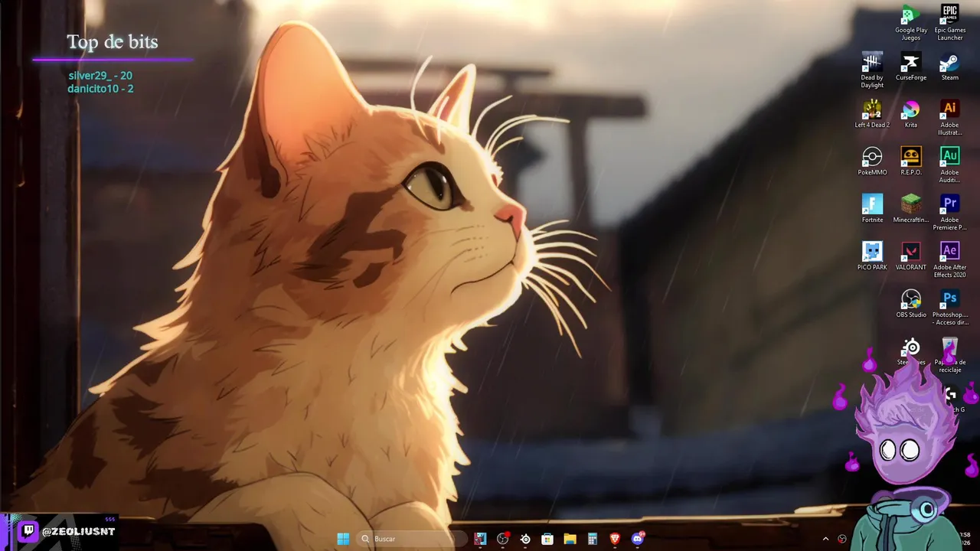Click the PokeMMO desktop shortcut

[872, 161]
